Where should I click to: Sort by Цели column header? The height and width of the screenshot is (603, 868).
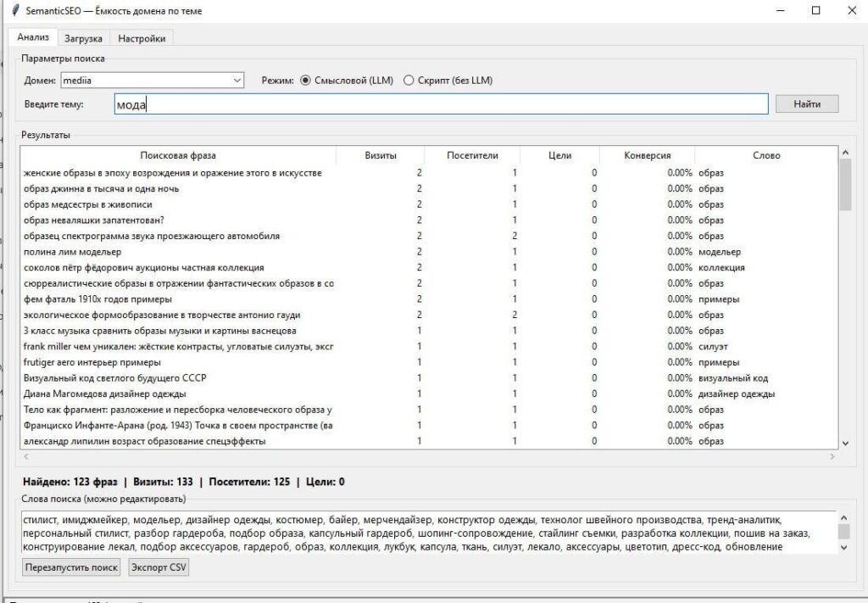pos(559,155)
